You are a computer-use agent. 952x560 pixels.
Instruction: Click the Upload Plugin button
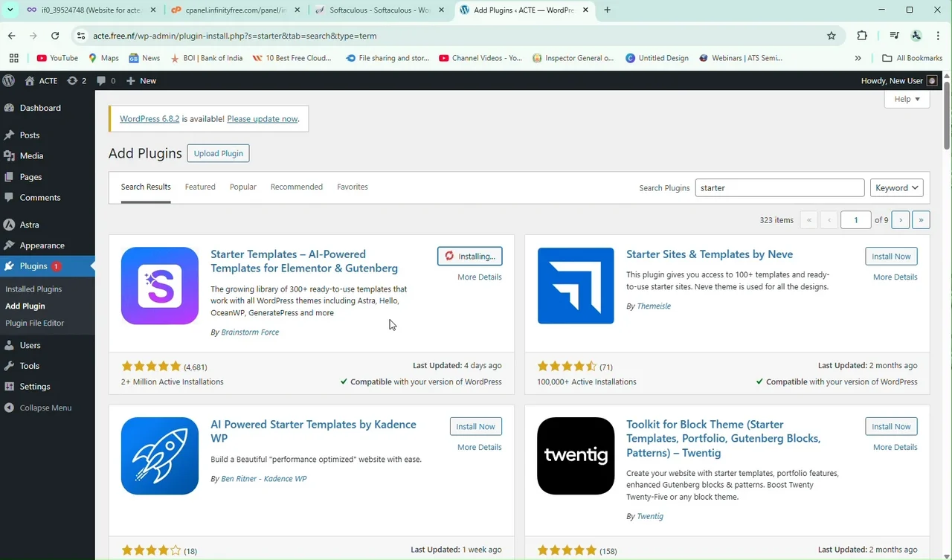pos(219,153)
